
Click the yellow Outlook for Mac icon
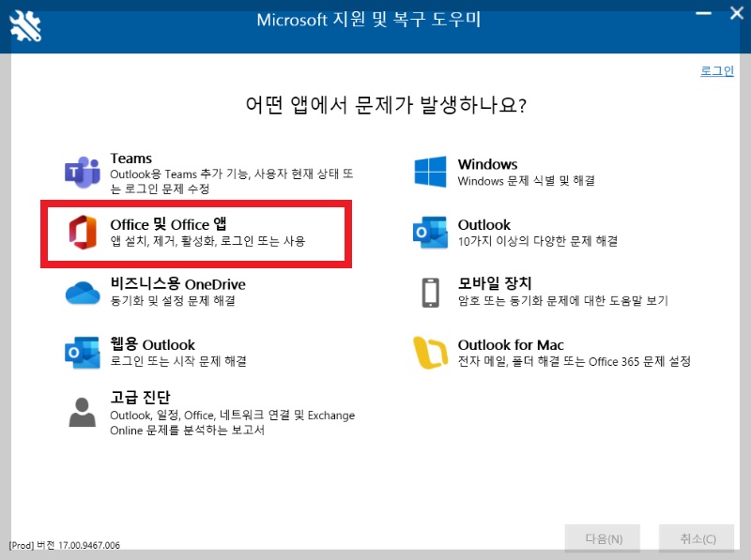pyautogui.click(x=430, y=353)
